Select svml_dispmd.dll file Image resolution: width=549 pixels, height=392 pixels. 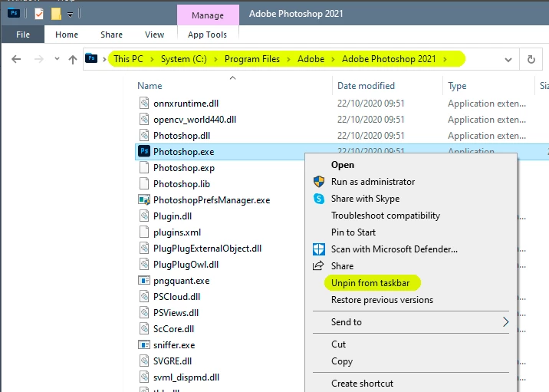point(186,377)
